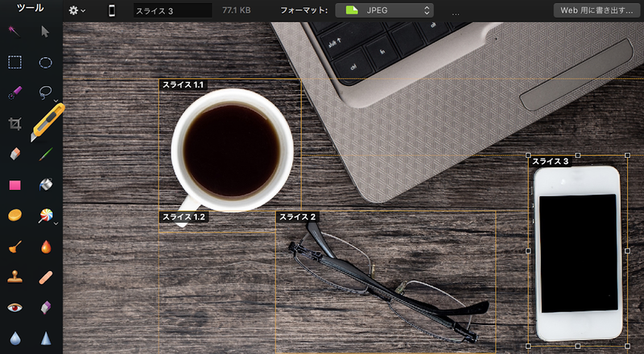The image size is (644, 354).
Task: Open the JPEG format dropdown
Action: point(384,10)
